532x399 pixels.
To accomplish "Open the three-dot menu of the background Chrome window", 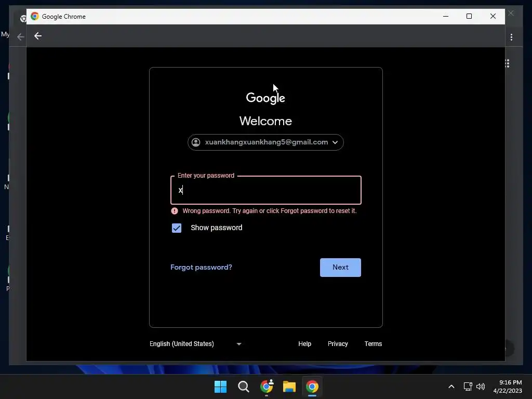I will click(x=511, y=37).
